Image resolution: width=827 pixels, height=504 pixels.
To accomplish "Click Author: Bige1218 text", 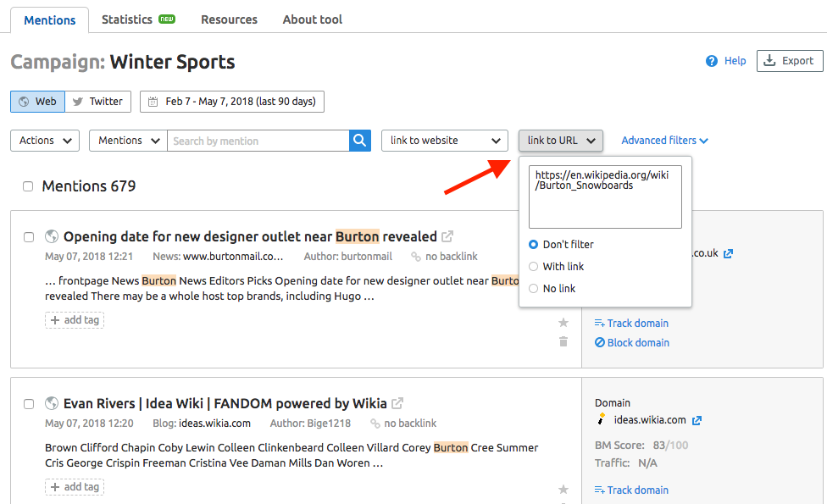I will (310, 424).
